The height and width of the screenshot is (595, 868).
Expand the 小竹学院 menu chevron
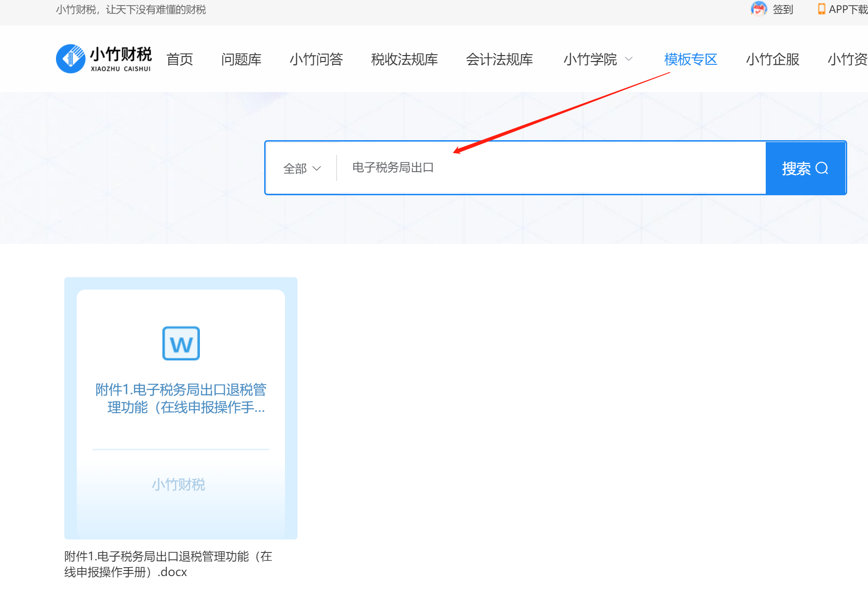click(x=629, y=59)
